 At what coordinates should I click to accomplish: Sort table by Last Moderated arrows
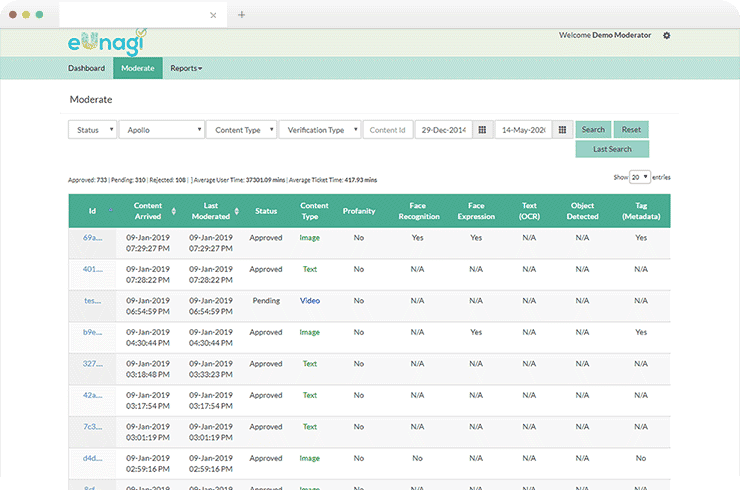point(236,211)
